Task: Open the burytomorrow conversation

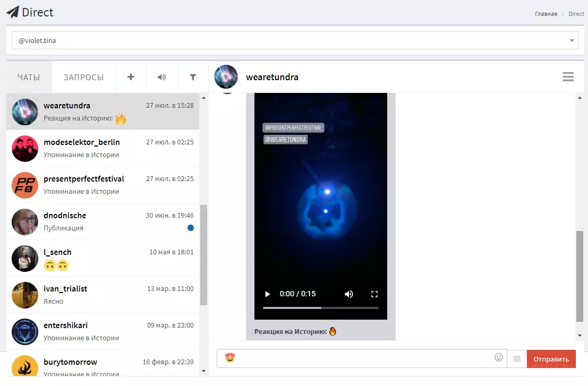Action: coord(103,364)
